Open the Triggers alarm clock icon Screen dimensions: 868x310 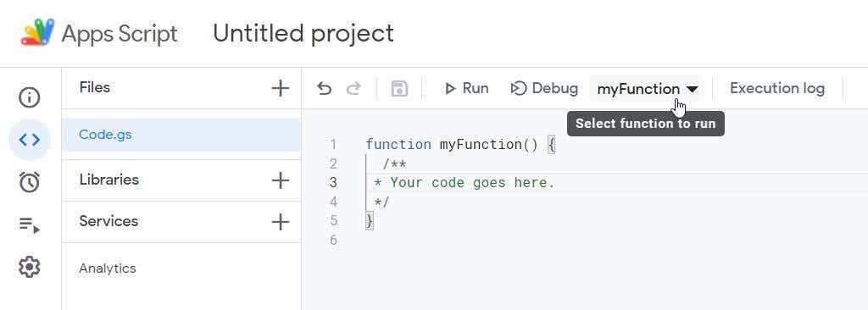(x=30, y=181)
